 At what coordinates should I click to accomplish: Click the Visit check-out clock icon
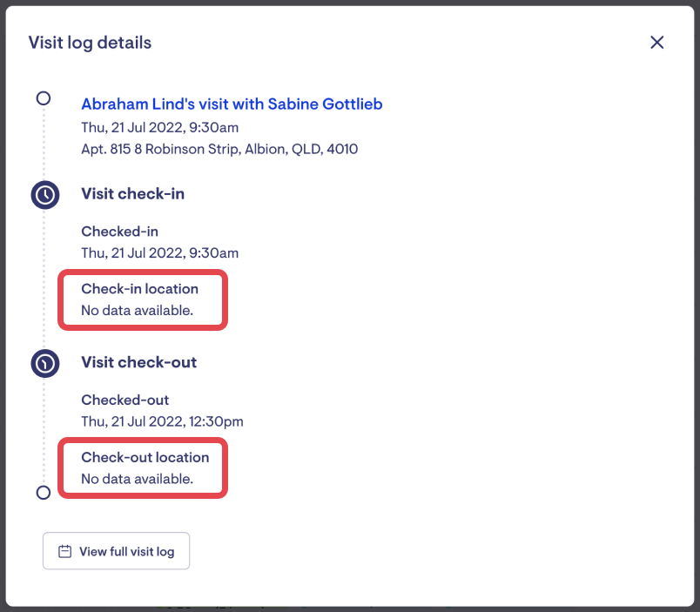click(x=45, y=362)
